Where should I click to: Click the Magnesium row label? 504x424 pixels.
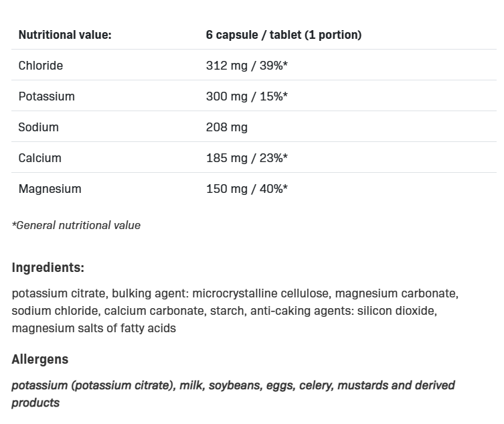pyautogui.click(x=50, y=189)
